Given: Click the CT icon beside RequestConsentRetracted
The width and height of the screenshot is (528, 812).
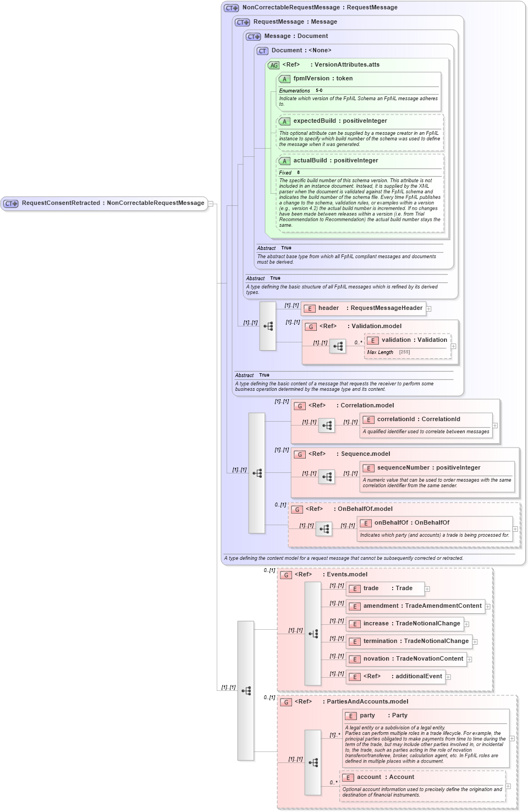Looking at the screenshot, I should tap(10, 204).
